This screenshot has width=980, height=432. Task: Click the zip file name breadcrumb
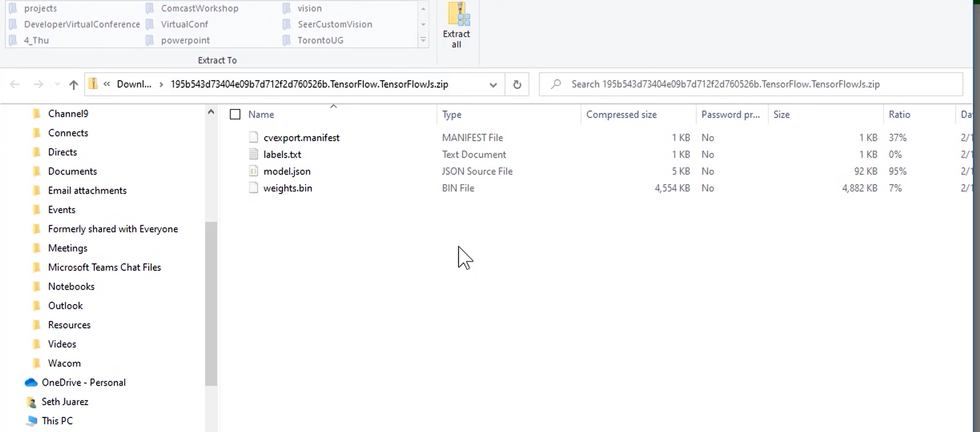[x=309, y=84]
